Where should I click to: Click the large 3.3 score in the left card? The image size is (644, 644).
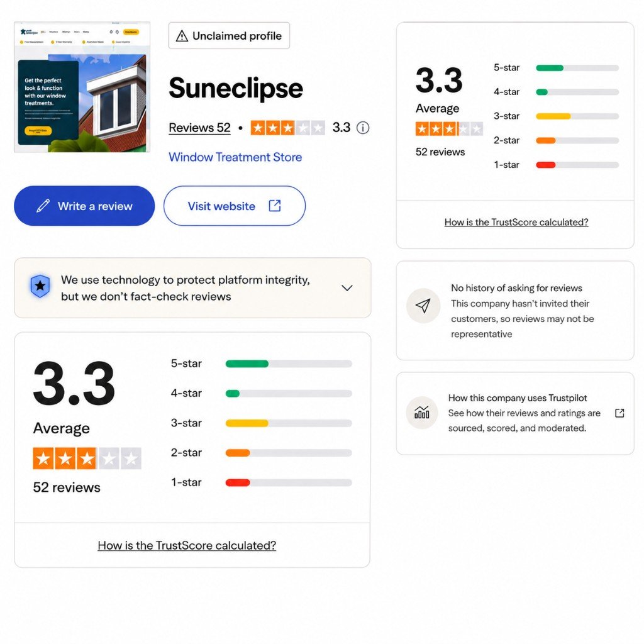74,383
